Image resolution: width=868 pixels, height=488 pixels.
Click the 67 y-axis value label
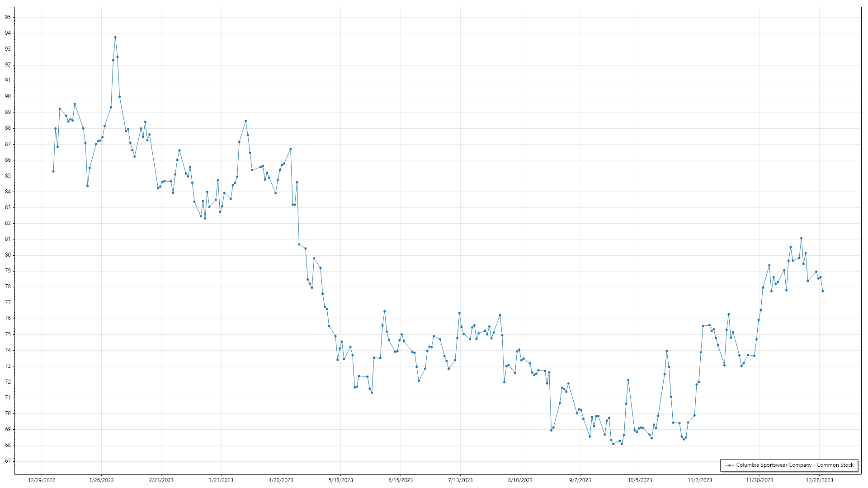point(8,461)
